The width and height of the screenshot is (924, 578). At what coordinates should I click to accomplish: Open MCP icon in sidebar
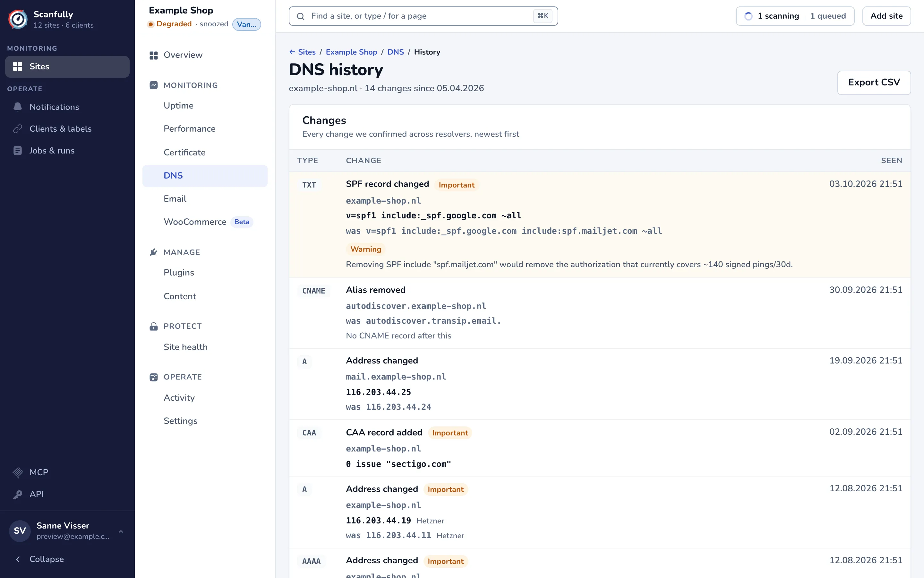point(18,472)
